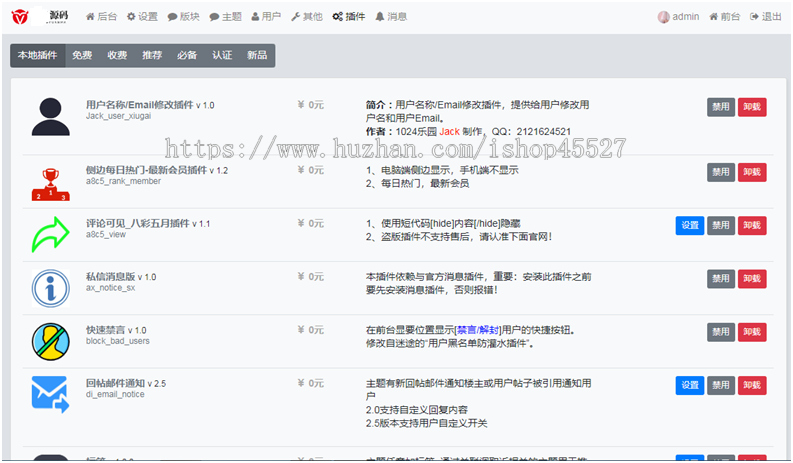Viewport: 793px width, 463px height.
Task: Select the 本地插件 tab
Action: pyautogui.click(x=37, y=55)
